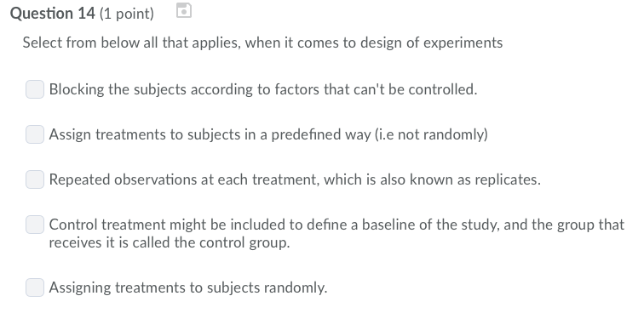
Task: Tick the checkbox for predefined treatment assignment
Action: (x=35, y=134)
